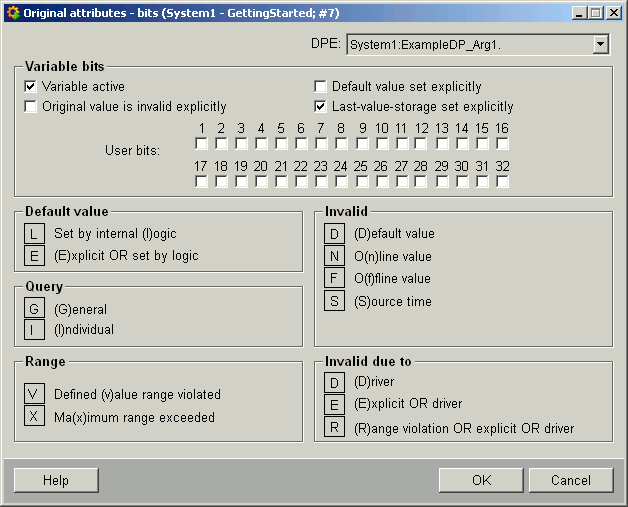Uncheck the Variable active checkbox
This screenshot has width=628, height=507.
(31, 87)
